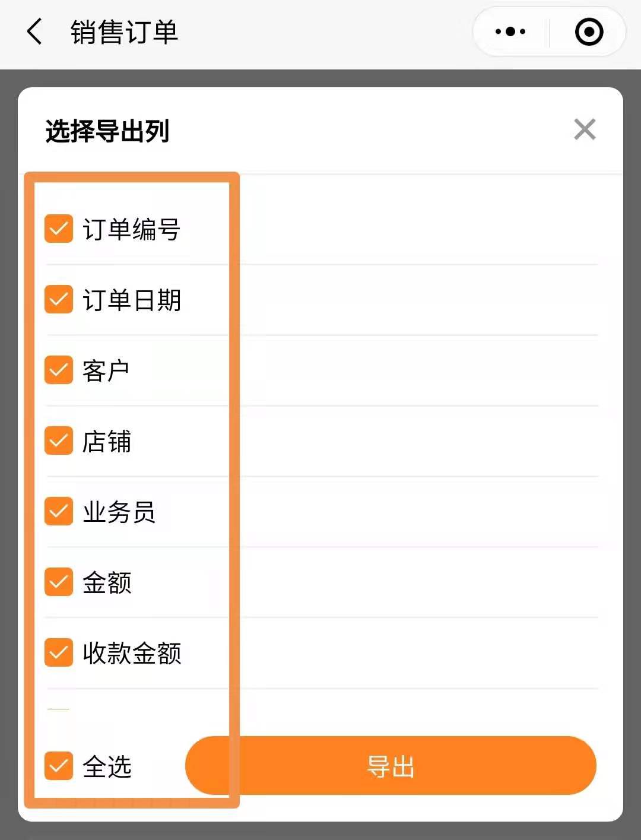This screenshot has height=840, width=641.
Task: Click the 收款金额 label text
Action: [131, 653]
